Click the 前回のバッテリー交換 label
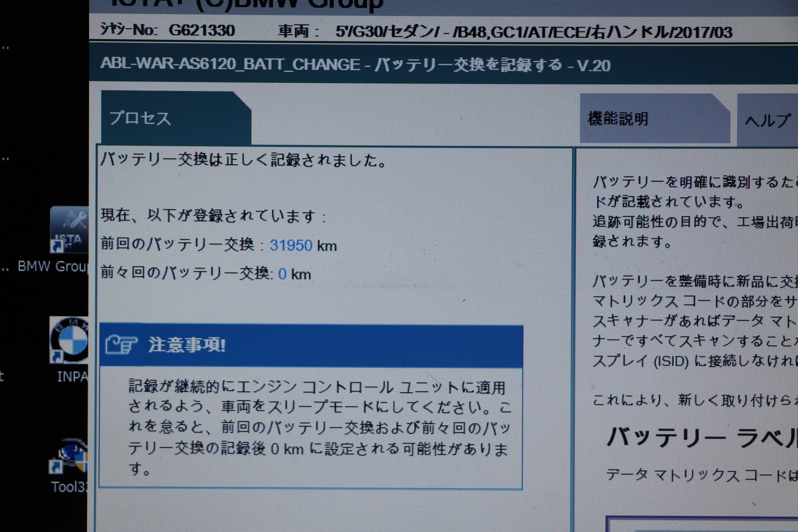Screen dimensions: 798x532 177,244
